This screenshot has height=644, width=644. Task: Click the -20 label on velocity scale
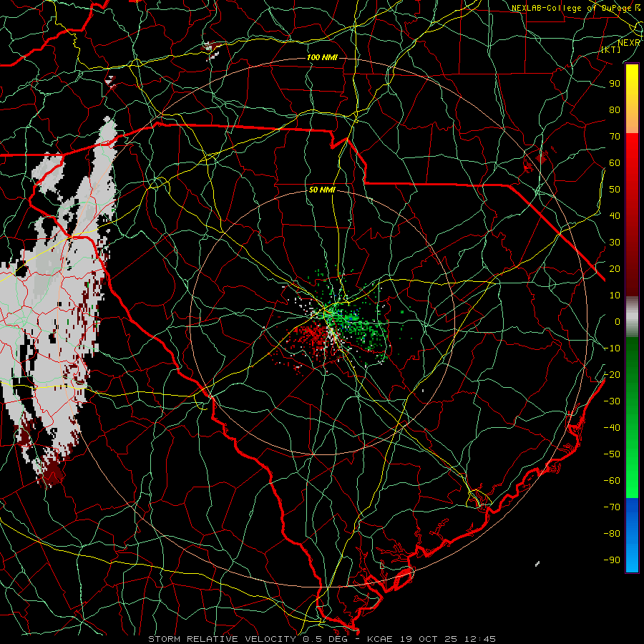[x=612, y=374]
